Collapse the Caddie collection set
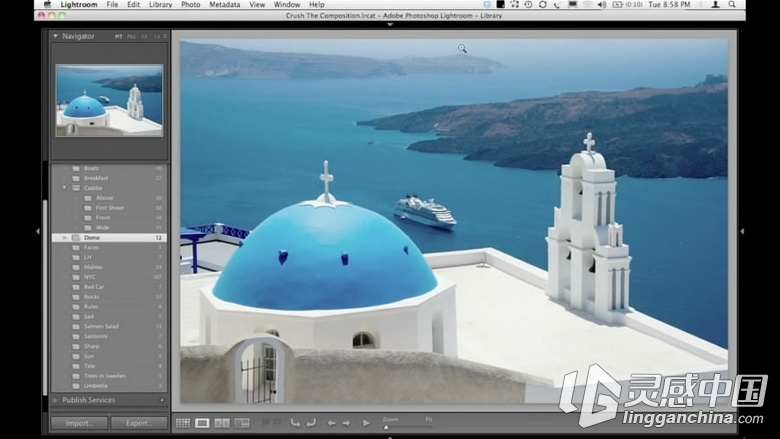The height and width of the screenshot is (439, 780). tap(64, 188)
